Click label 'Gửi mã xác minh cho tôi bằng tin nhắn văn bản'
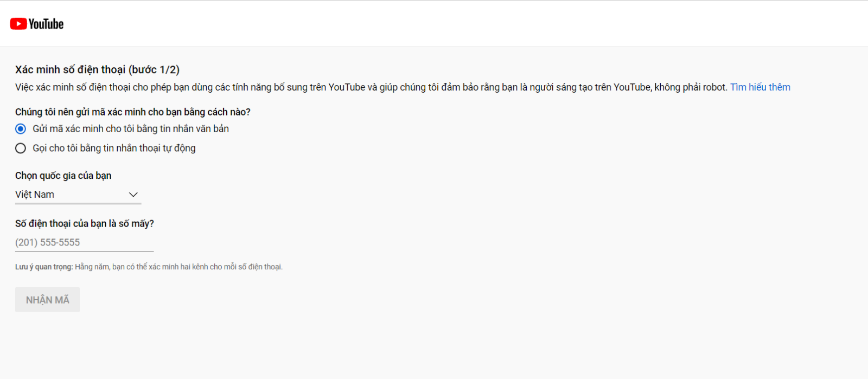The image size is (868, 381). 131,129
